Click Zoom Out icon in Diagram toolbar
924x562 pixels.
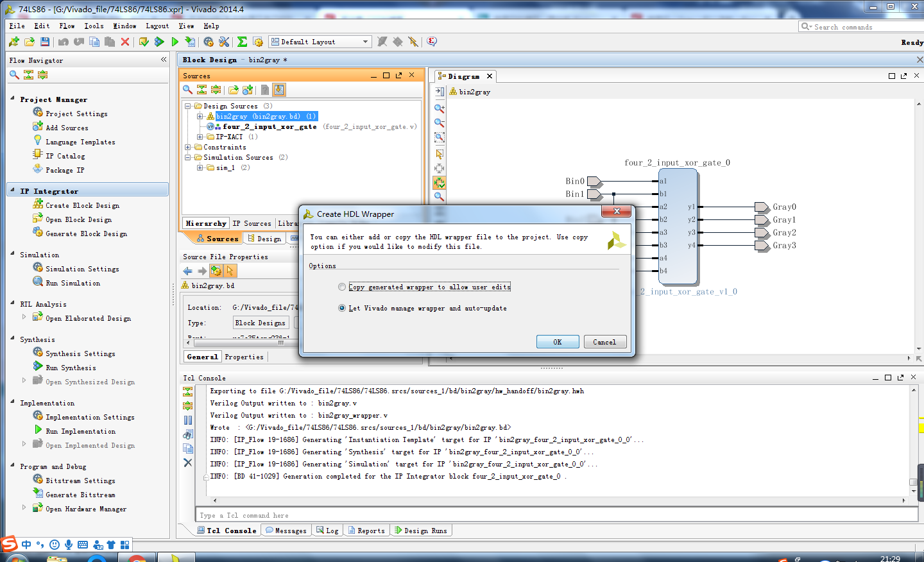[440, 123]
